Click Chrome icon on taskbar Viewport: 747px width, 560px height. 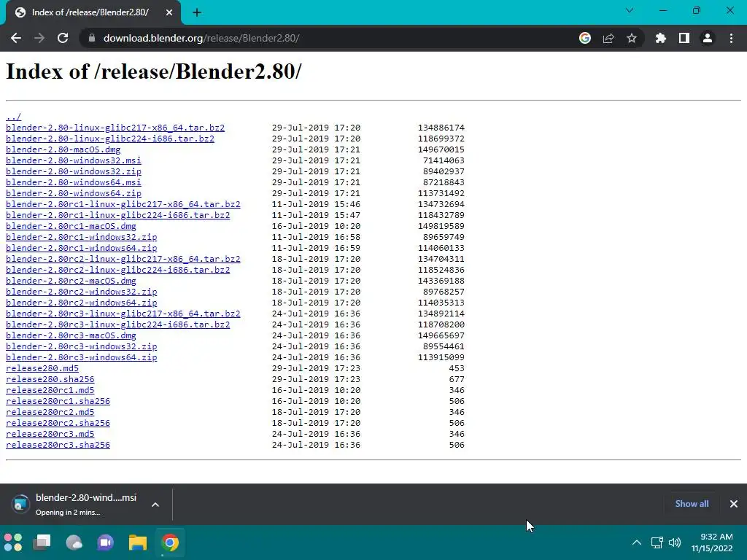click(x=169, y=542)
